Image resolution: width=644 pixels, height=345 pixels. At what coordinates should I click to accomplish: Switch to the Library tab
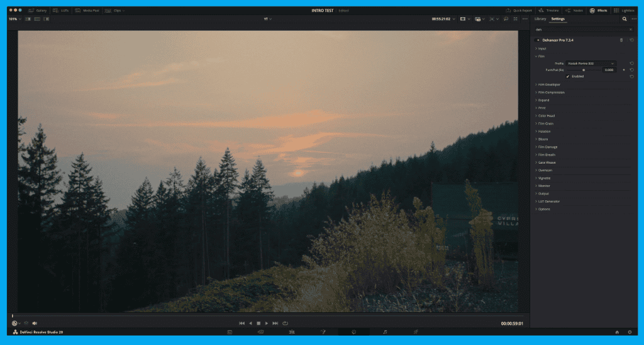pos(540,19)
